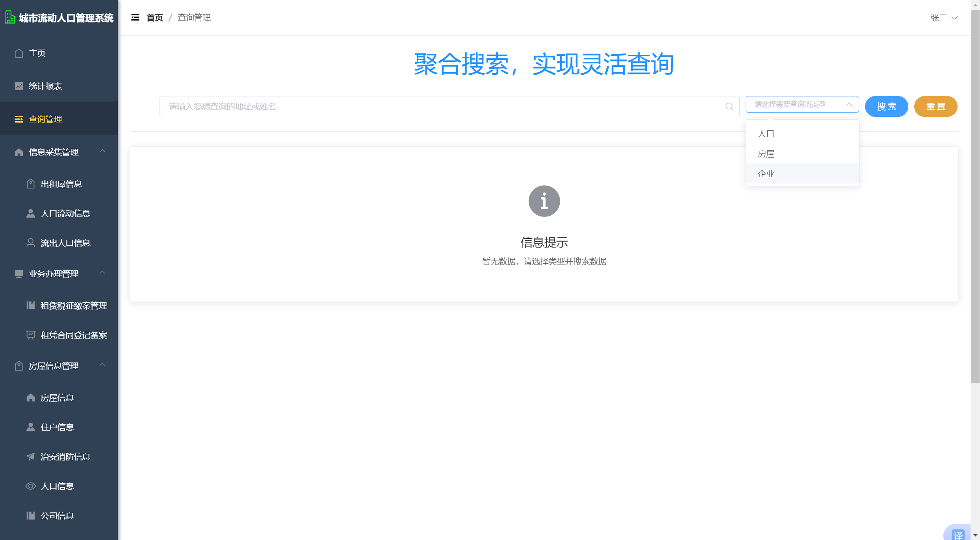Click the presentation icon beside 租凭合同登记备案
Viewport: 980px width, 540px height.
[31, 335]
